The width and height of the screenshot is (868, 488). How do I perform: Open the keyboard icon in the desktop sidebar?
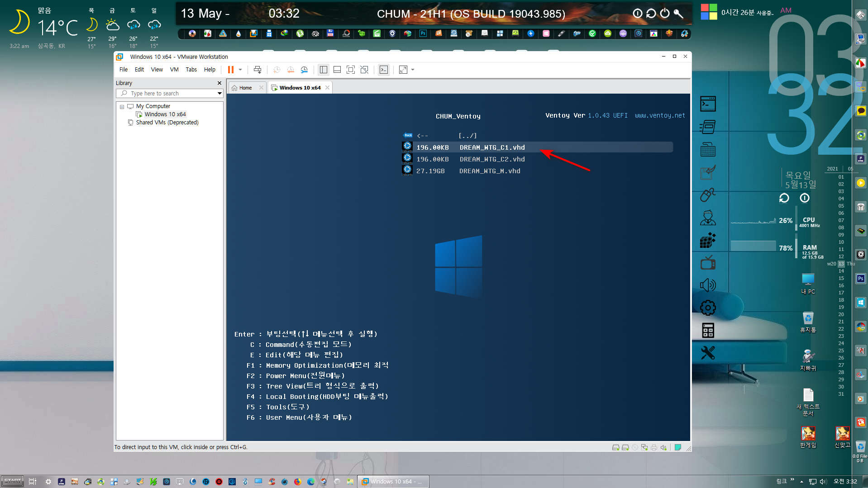[708, 149]
